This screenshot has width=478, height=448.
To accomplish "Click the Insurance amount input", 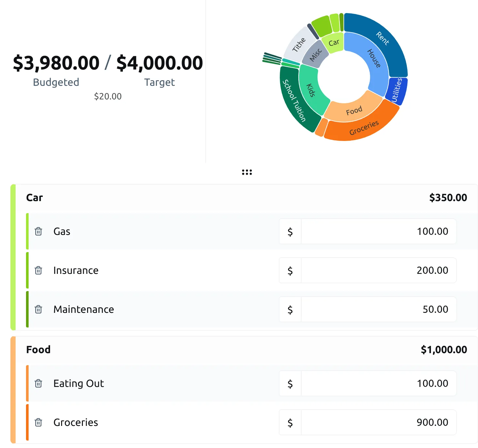I will tap(378, 270).
